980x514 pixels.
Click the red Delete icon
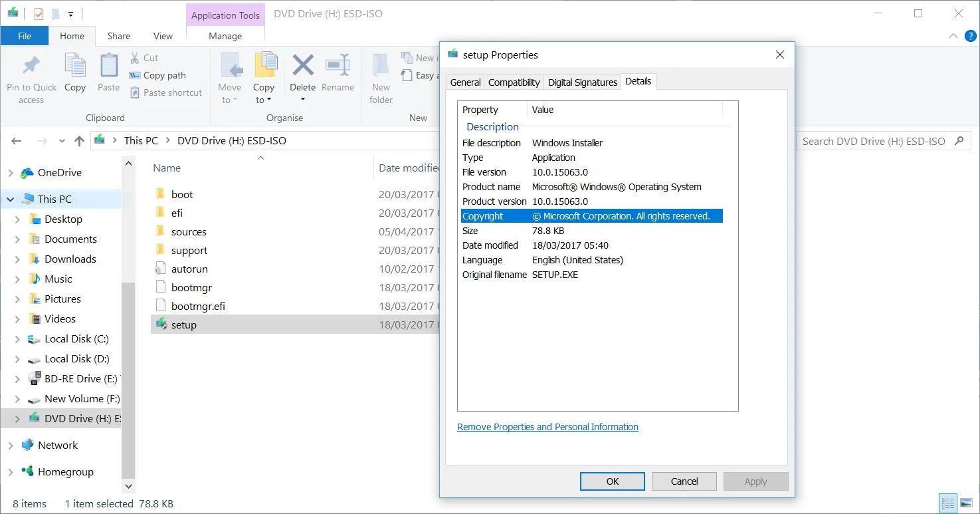coord(303,65)
